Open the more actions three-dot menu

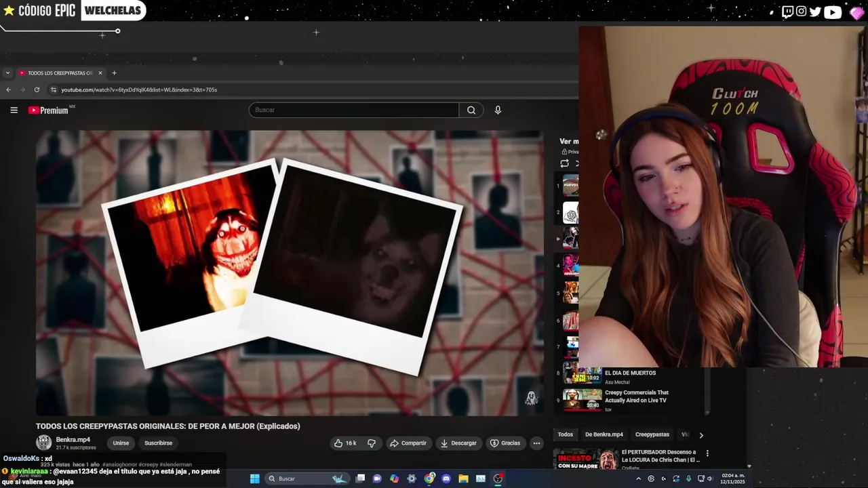(x=536, y=443)
